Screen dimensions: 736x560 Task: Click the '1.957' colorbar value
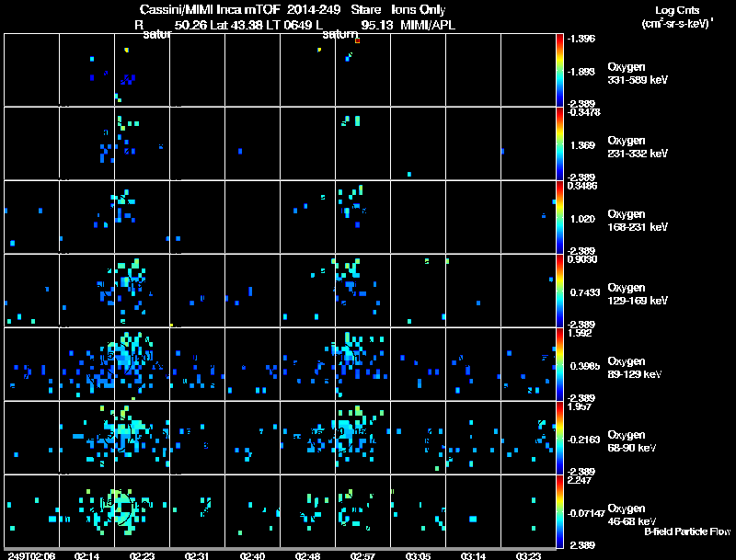click(x=580, y=406)
